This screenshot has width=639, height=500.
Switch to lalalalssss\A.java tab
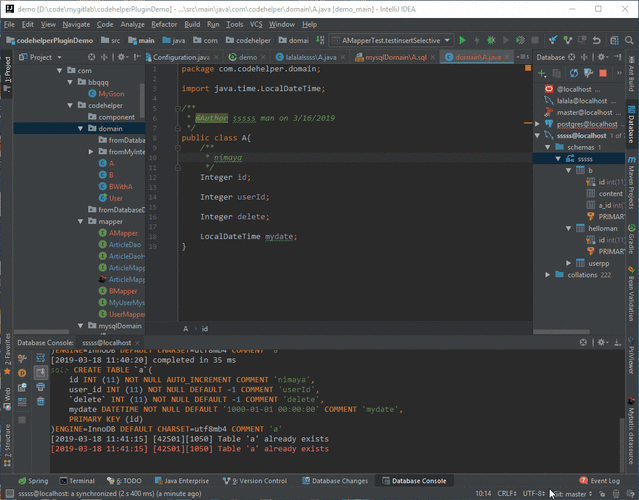[311, 57]
